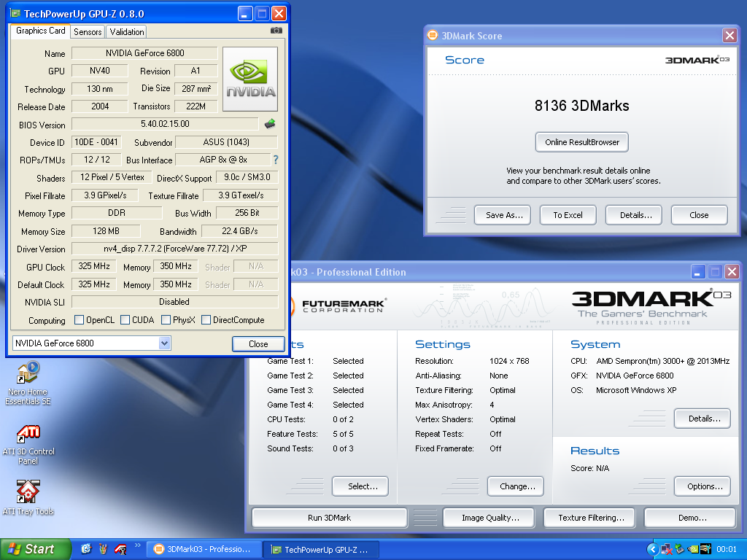The width and height of the screenshot is (747, 560).
Task: Enable the DirectCompute checkbox
Action: [x=206, y=320]
